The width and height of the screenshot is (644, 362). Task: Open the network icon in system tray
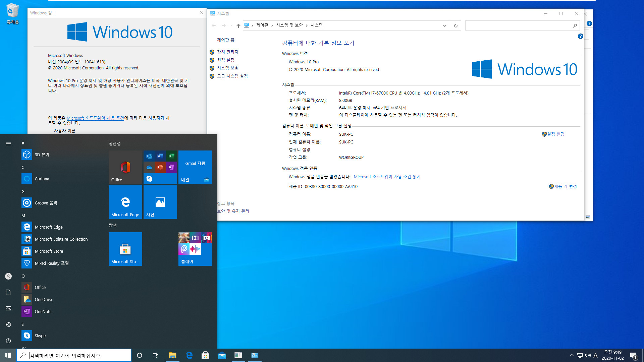[580, 355]
